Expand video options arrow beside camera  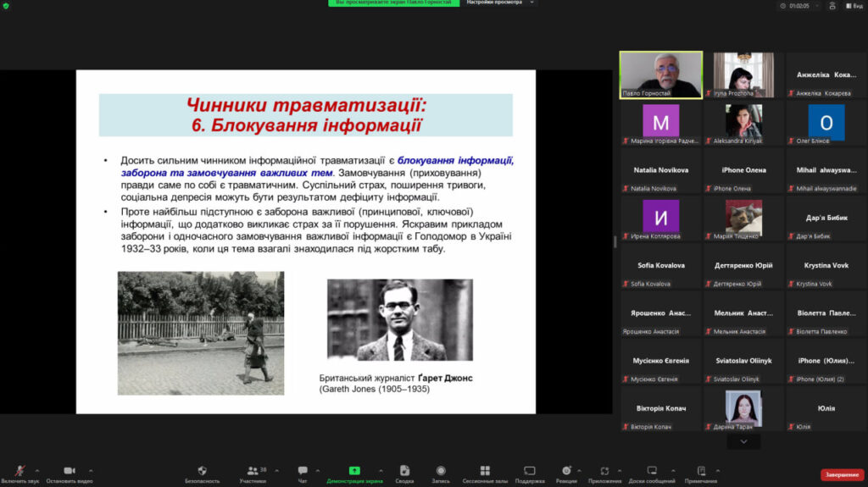[91, 471]
